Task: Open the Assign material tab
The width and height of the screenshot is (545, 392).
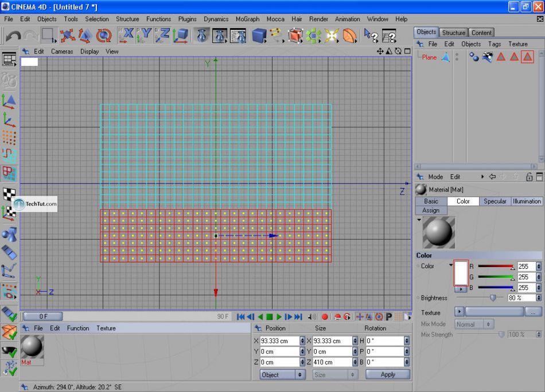Action: click(x=431, y=210)
